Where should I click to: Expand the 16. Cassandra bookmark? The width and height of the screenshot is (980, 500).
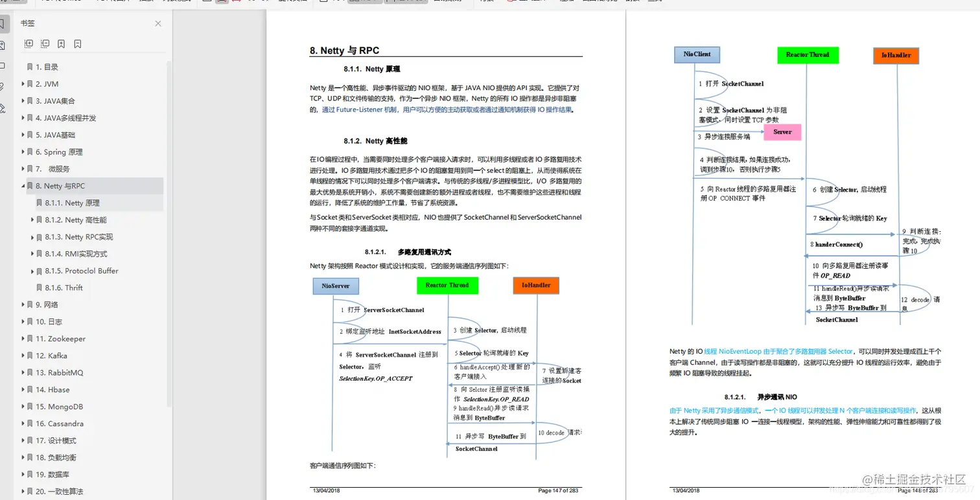[23, 424]
